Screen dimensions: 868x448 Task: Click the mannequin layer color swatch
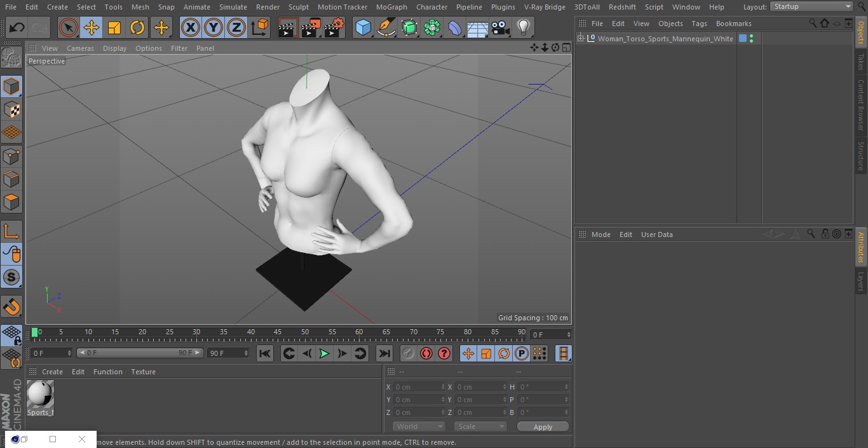coord(742,39)
